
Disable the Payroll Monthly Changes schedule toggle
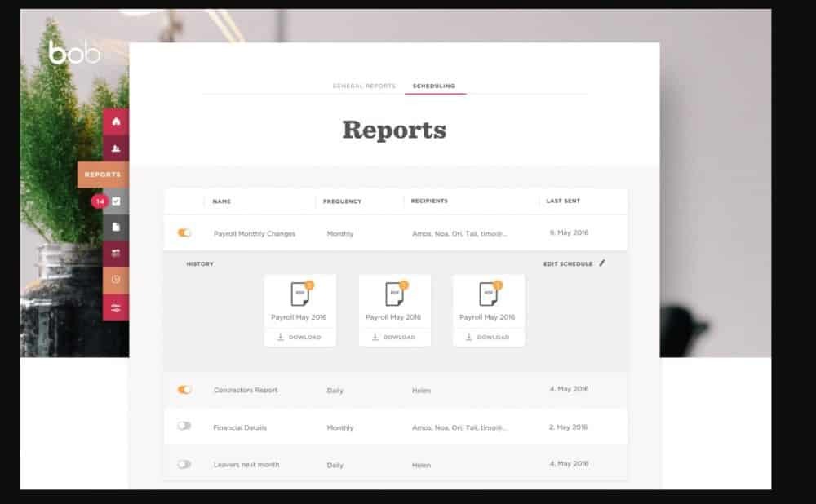click(184, 233)
